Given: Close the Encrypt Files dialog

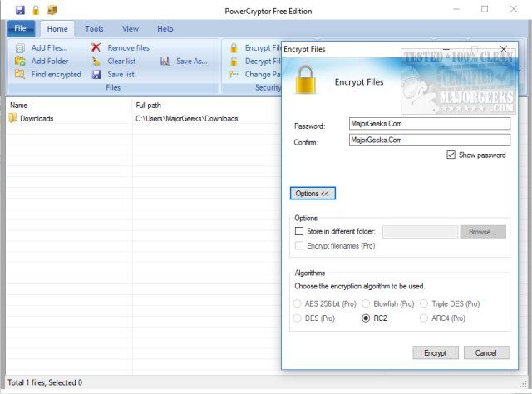Looking at the screenshot, I should click(x=504, y=49).
